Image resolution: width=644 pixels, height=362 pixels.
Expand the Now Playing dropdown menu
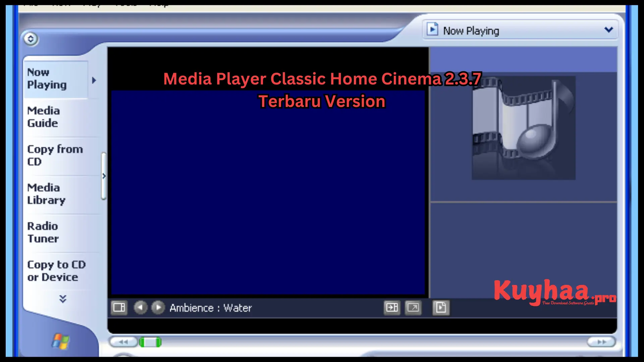[609, 30]
